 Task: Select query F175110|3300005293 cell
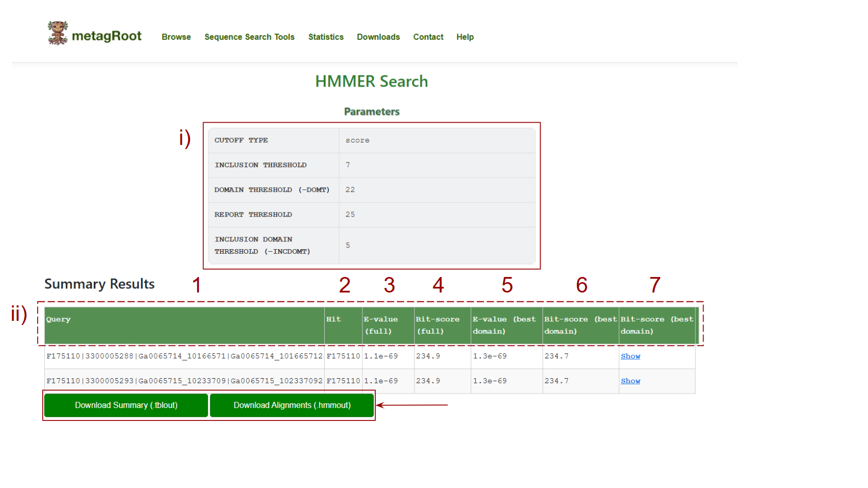click(x=185, y=381)
